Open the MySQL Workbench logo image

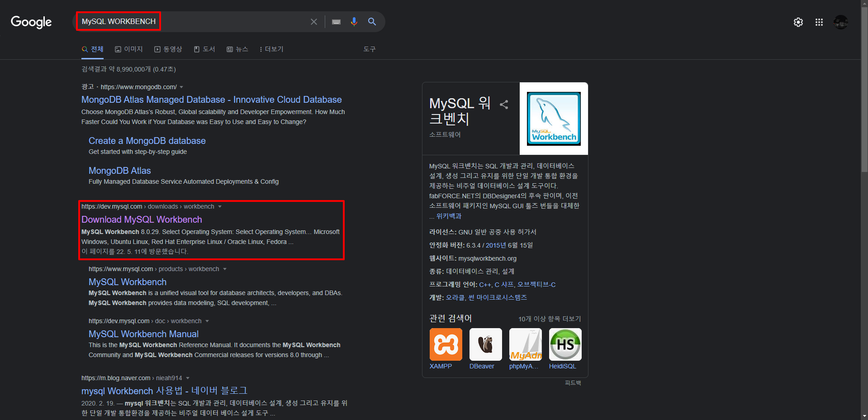tap(554, 119)
